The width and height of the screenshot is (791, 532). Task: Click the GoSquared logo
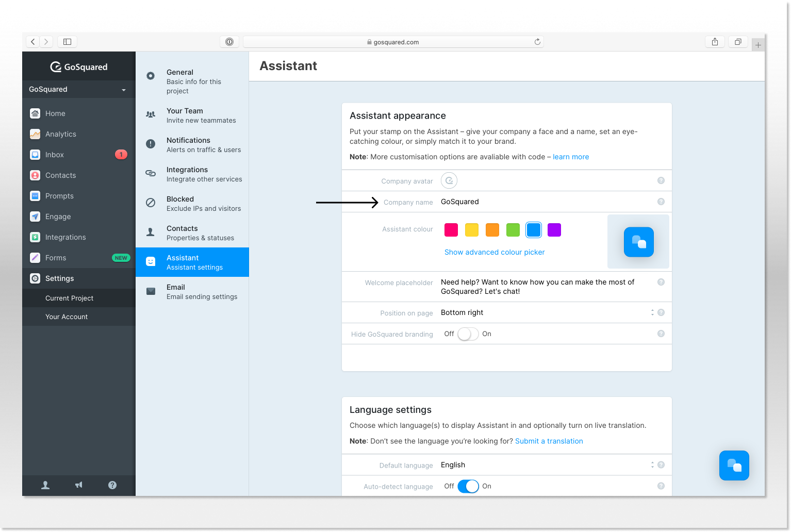(x=79, y=66)
